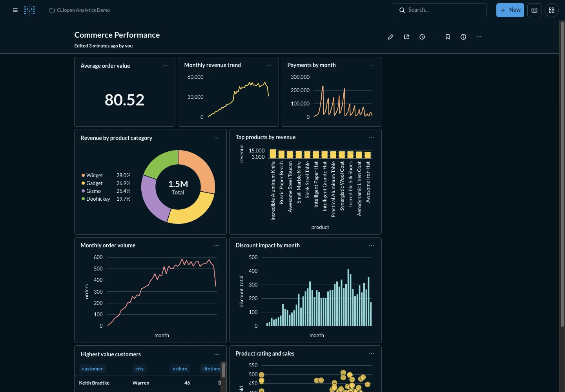Click the 46 orders cell
This screenshot has width=565, height=392.
click(187, 383)
